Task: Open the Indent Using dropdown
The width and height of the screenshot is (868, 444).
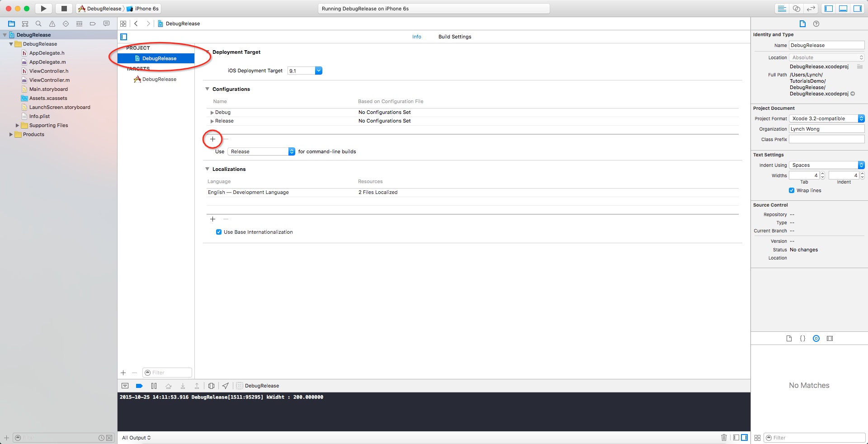Action: pyautogui.click(x=827, y=165)
